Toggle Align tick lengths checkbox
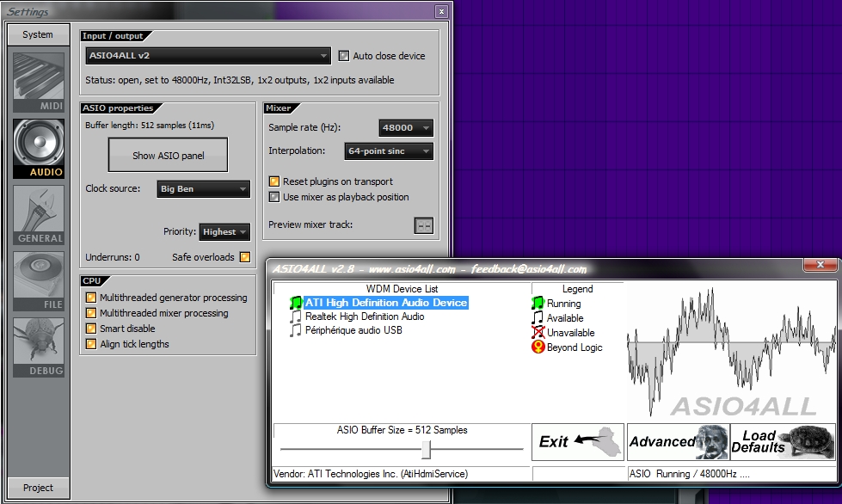The image size is (842, 504). pos(91,344)
